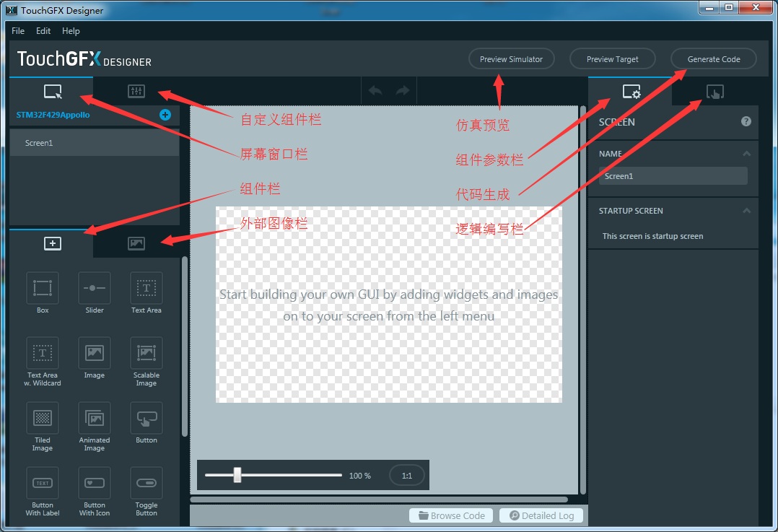Add the Animated Image widget
This screenshot has height=532, width=778.
(x=95, y=418)
